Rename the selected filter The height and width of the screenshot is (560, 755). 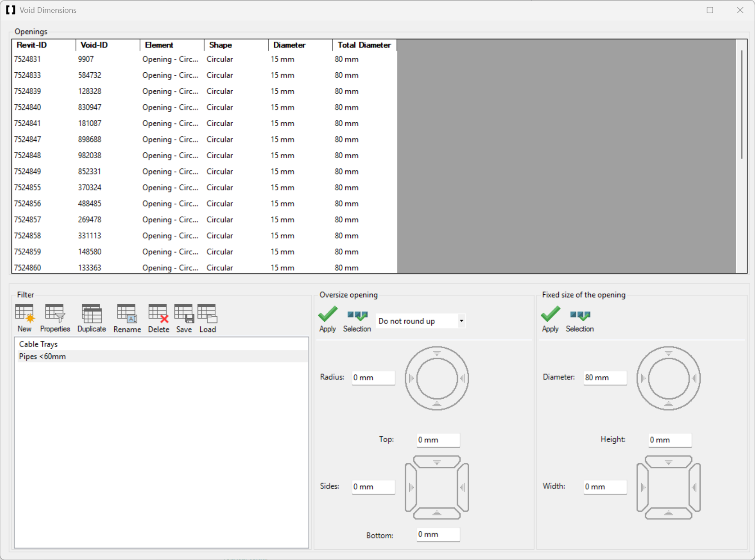point(127,318)
